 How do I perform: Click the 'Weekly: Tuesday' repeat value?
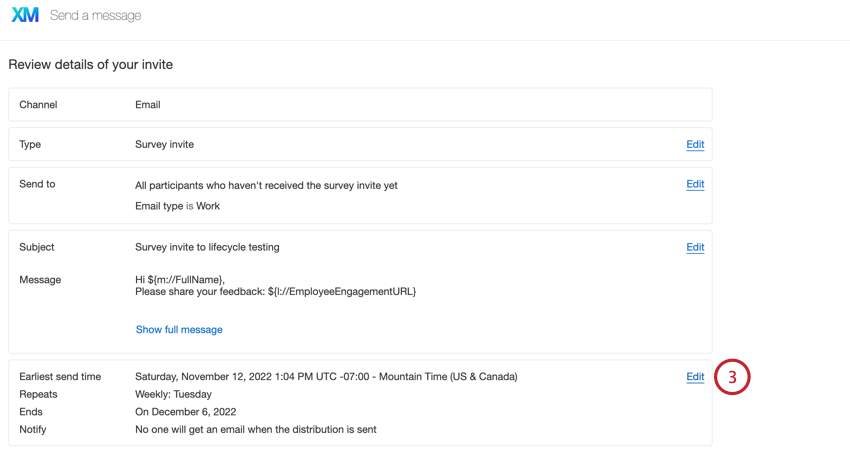click(173, 394)
